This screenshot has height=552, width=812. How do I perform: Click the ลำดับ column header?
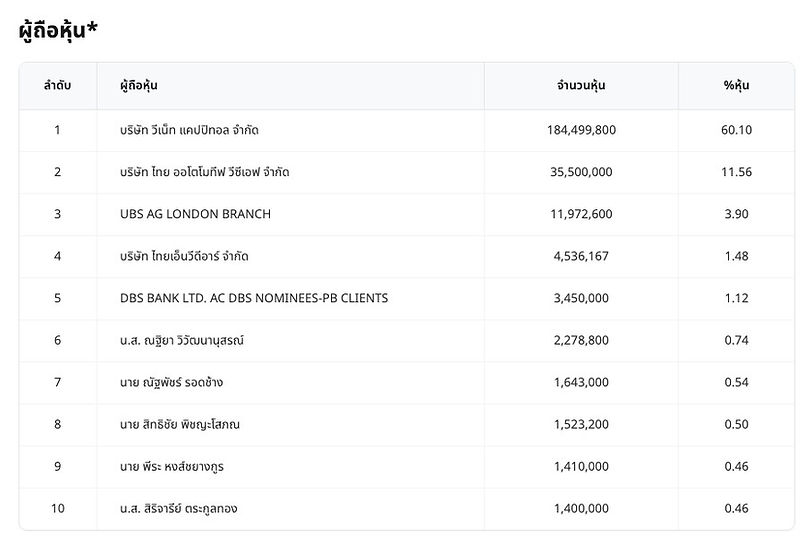point(57,85)
